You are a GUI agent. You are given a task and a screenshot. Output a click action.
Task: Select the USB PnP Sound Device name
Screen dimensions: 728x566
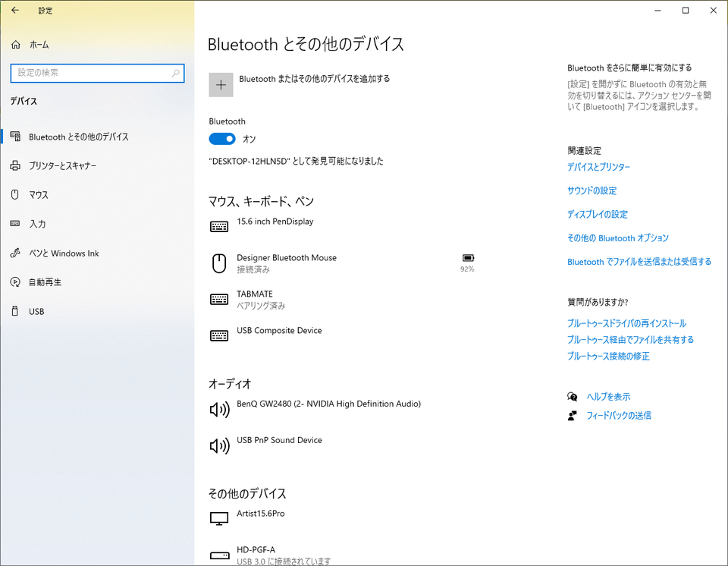[279, 440]
